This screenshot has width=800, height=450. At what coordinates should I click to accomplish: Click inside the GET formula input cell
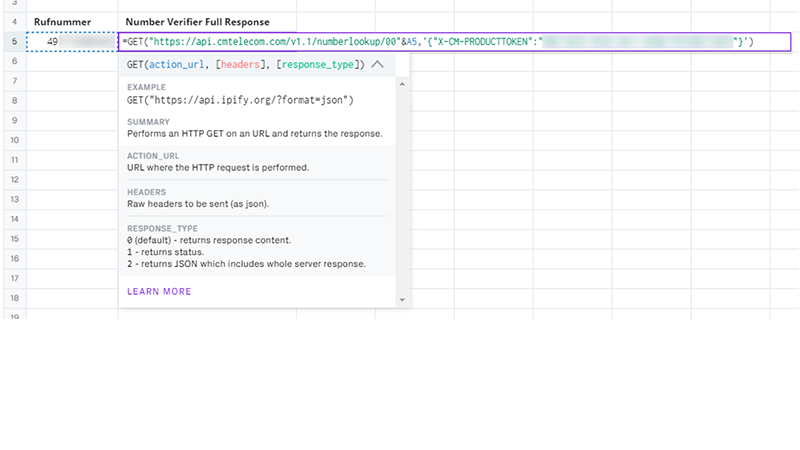pyautogui.click(x=450, y=42)
